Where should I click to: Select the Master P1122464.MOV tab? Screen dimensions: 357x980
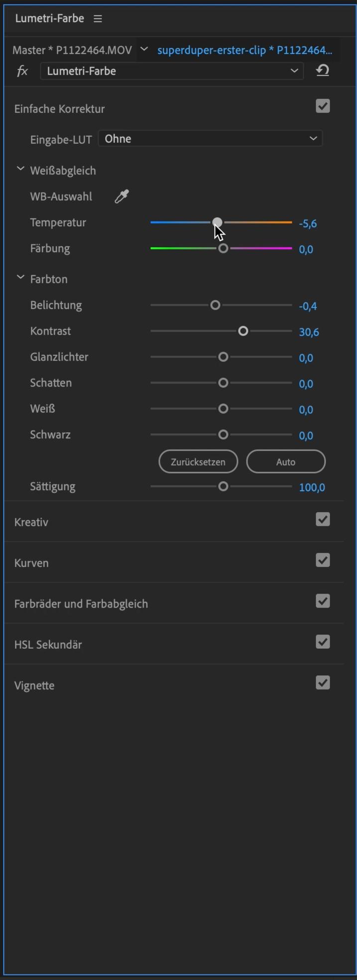pos(72,50)
